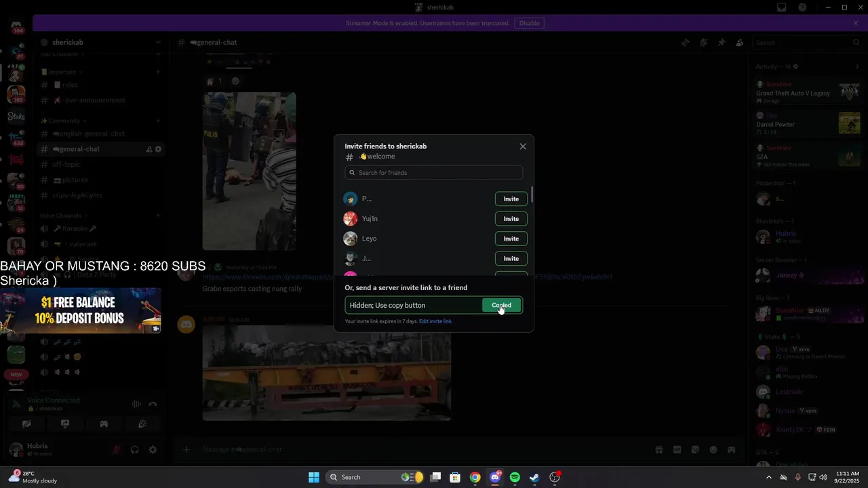
Task: Click the Copied invite link button
Action: pos(501,305)
